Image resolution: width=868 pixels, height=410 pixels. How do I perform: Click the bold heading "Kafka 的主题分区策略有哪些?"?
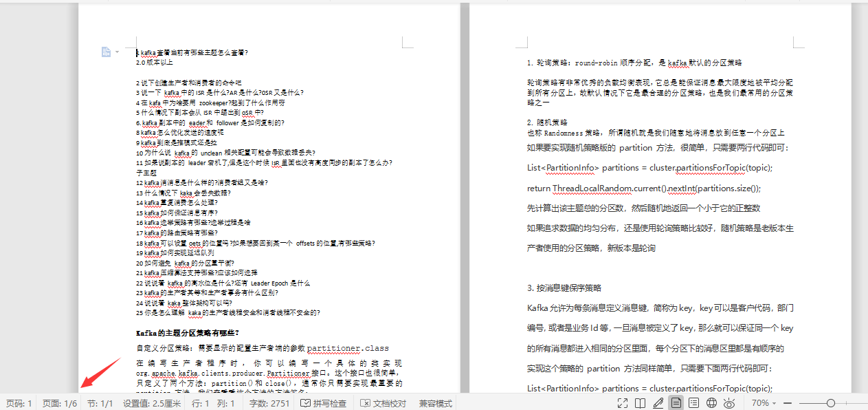[188, 333]
